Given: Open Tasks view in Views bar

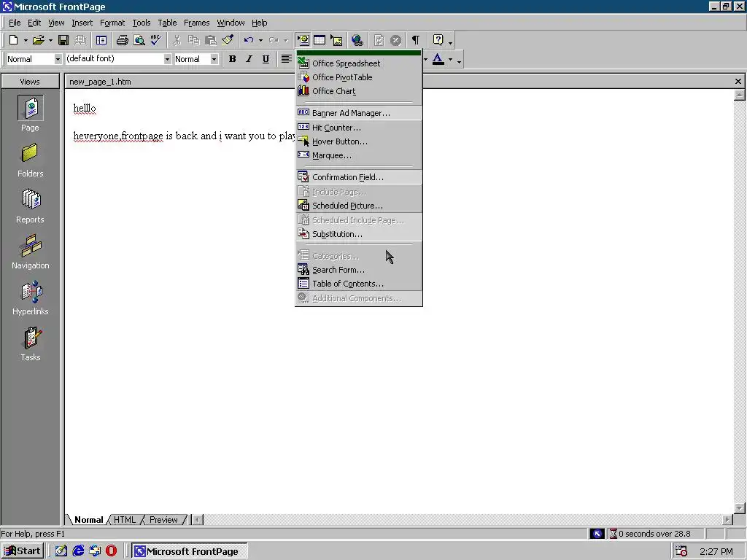Looking at the screenshot, I should click(30, 344).
